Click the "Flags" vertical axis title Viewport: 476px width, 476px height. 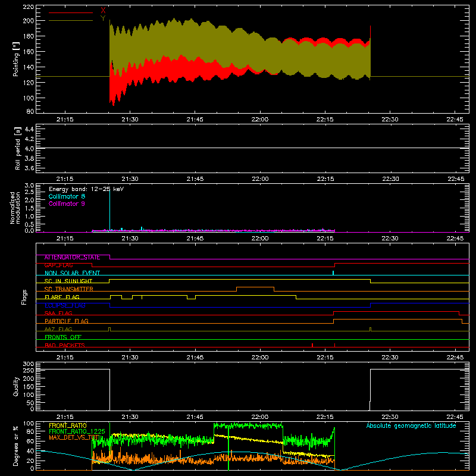24,297
